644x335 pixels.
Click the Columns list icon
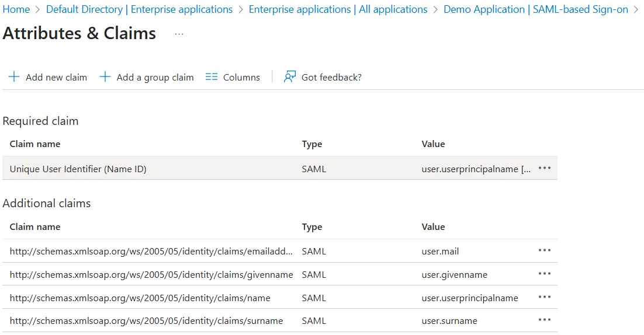pos(212,76)
